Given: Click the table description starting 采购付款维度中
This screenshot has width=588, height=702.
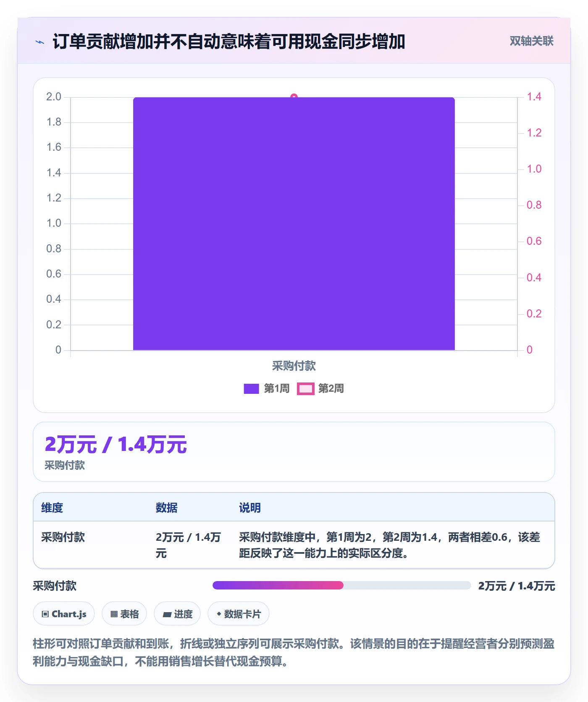Looking at the screenshot, I should coord(389,545).
